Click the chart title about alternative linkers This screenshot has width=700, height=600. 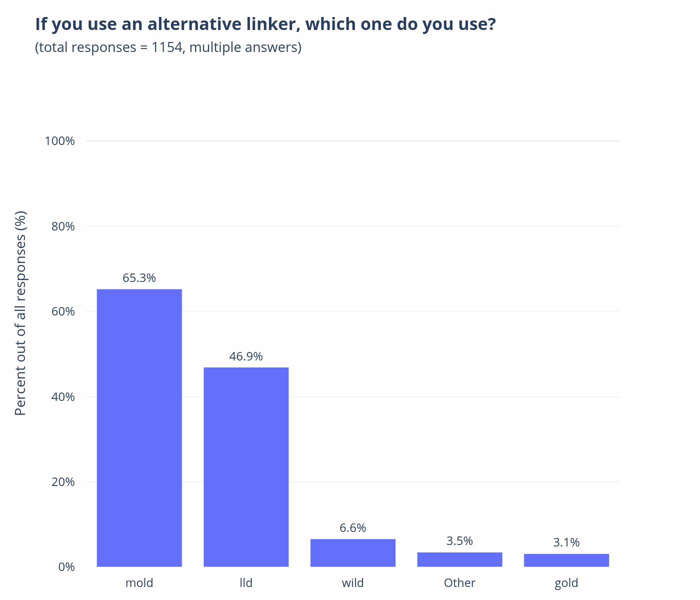[x=265, y=24]
